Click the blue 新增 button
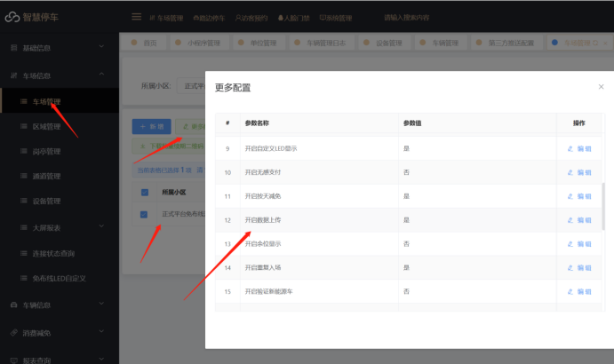Image resolution: width=614 pixels, height=364 pixels. tap(152, 126)
